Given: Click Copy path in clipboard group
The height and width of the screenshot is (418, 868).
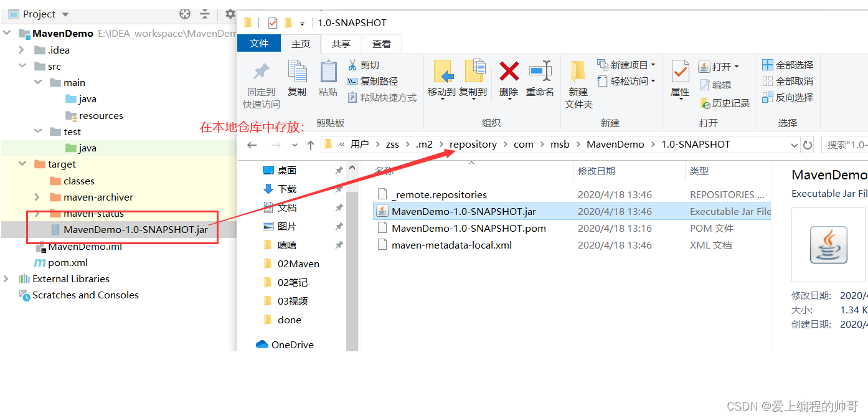Looking at the screenshot, I should [372, 81].
